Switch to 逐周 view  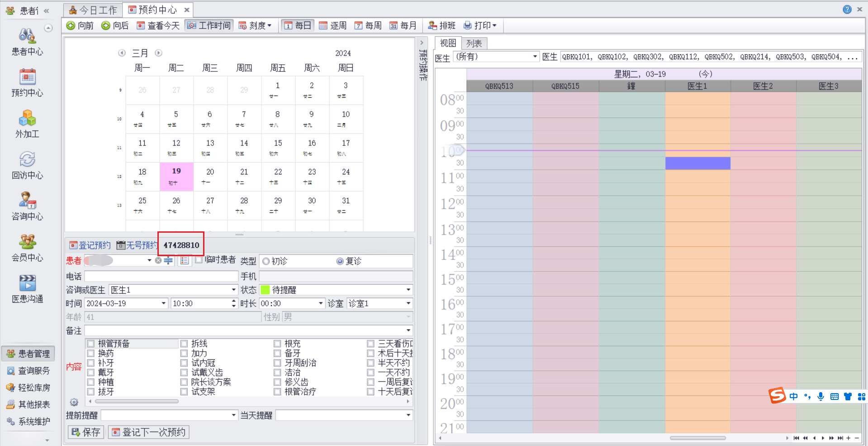point(332,26)
